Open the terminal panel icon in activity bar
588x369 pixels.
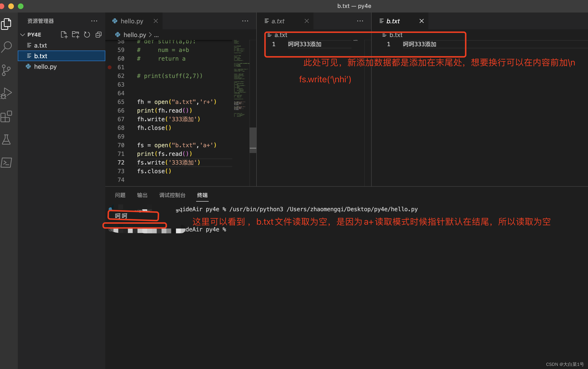coord(6,163)
